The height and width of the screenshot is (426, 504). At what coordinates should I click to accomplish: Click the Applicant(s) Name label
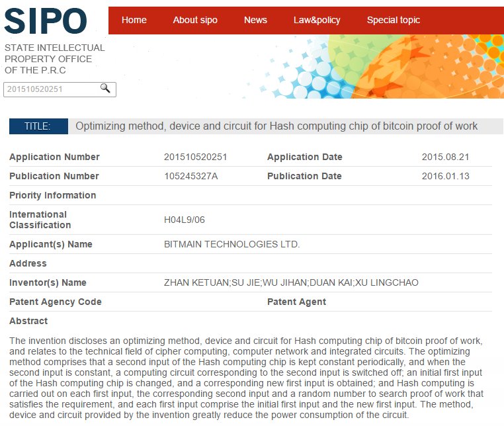coord(51,244)
